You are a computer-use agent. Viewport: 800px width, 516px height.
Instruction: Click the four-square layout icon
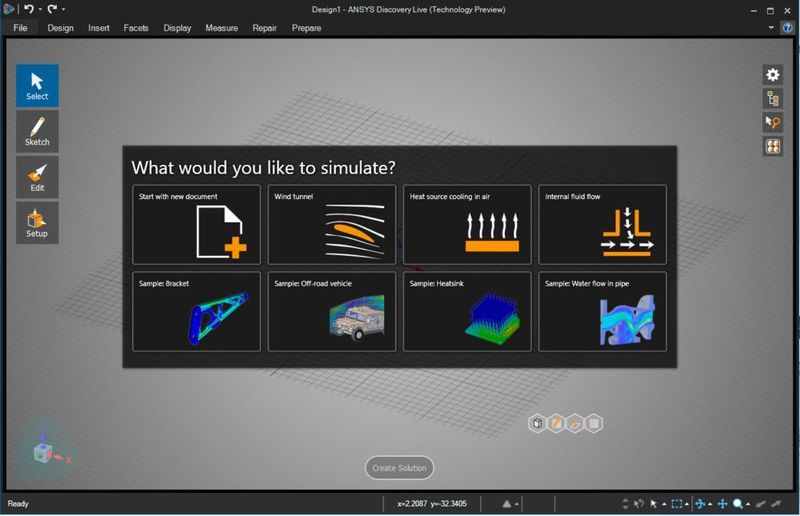[773, 146]
